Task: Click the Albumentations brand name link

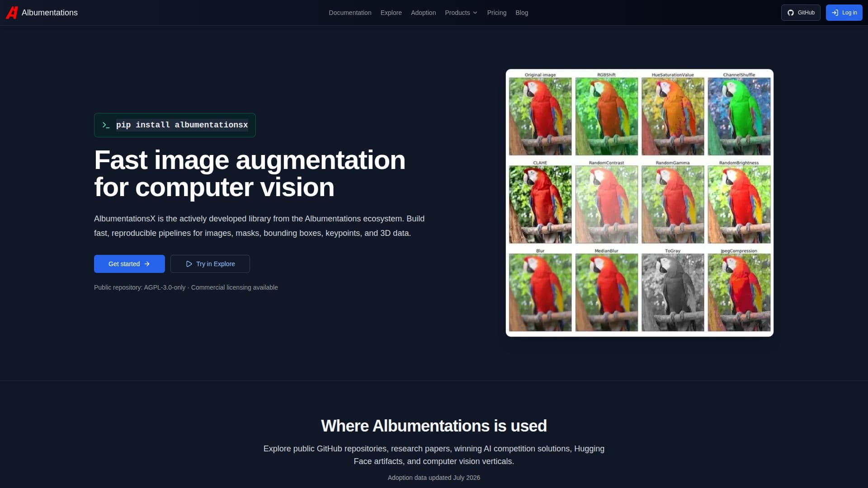Action: click(50, 13)
